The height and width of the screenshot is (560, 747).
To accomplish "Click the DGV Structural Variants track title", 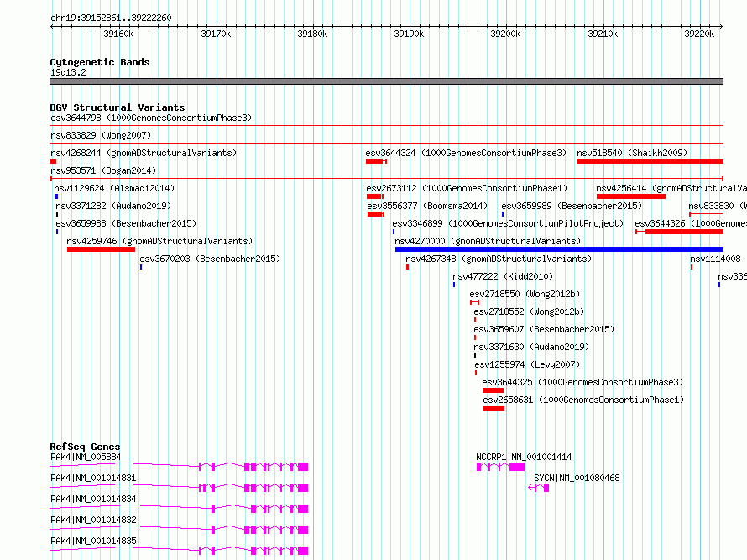I will pyautogui.click(x=118, y=107).
